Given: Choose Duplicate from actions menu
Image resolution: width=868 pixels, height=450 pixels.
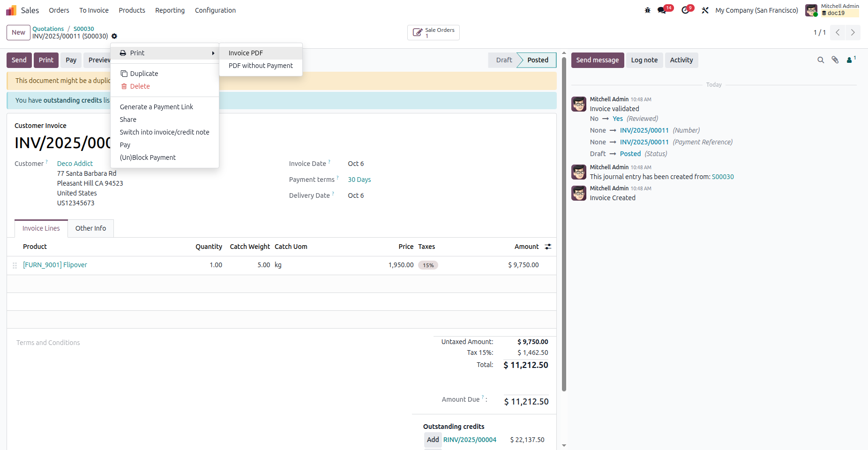Looking at the screenshot, I should point(165,74).
